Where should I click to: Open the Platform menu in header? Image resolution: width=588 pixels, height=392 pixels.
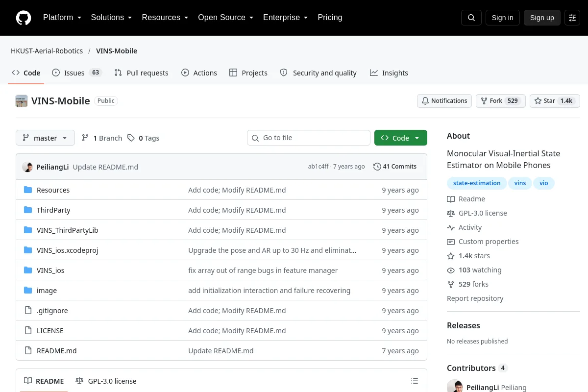tap(62, 18)
